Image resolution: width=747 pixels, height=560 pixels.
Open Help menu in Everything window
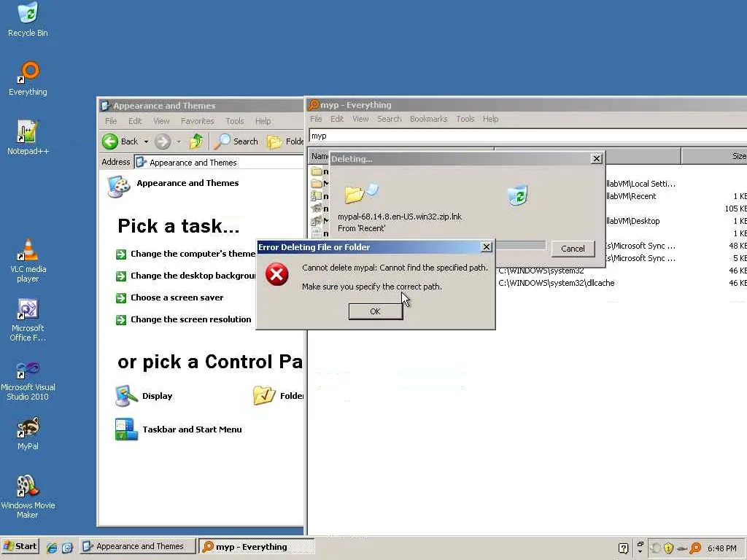click(x=490, y=119)
